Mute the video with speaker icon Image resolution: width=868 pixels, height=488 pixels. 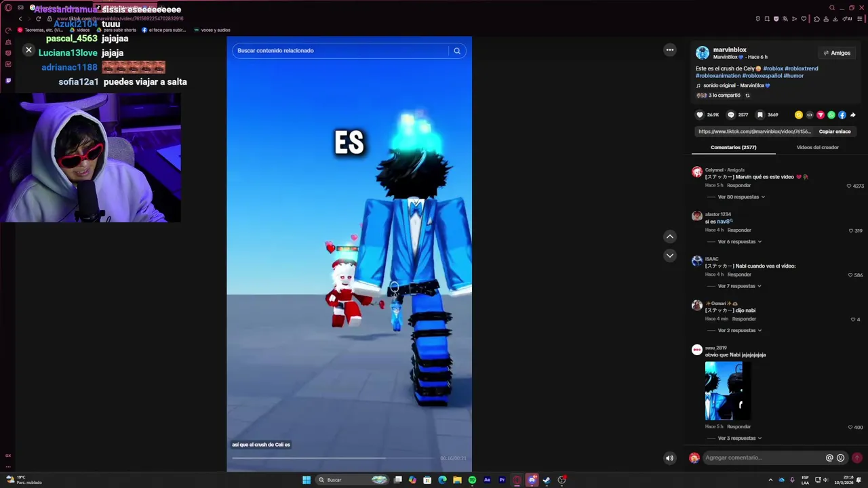[669, 458]
